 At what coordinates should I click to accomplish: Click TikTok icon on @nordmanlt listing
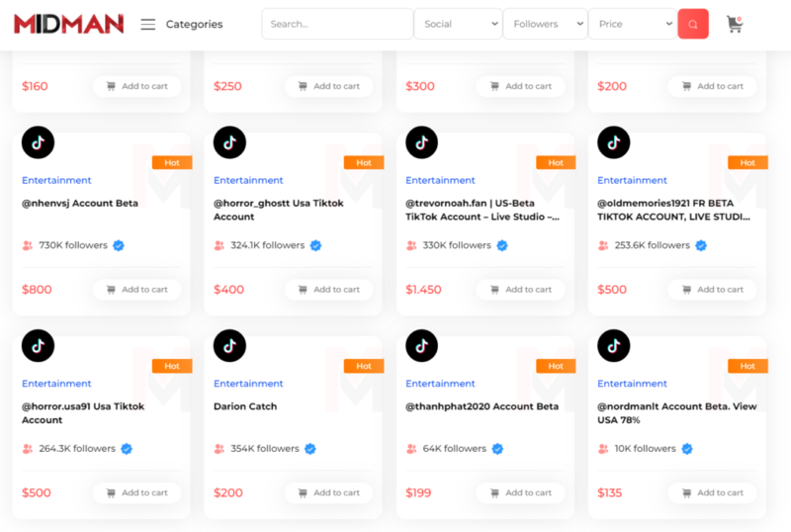[614, 345]
